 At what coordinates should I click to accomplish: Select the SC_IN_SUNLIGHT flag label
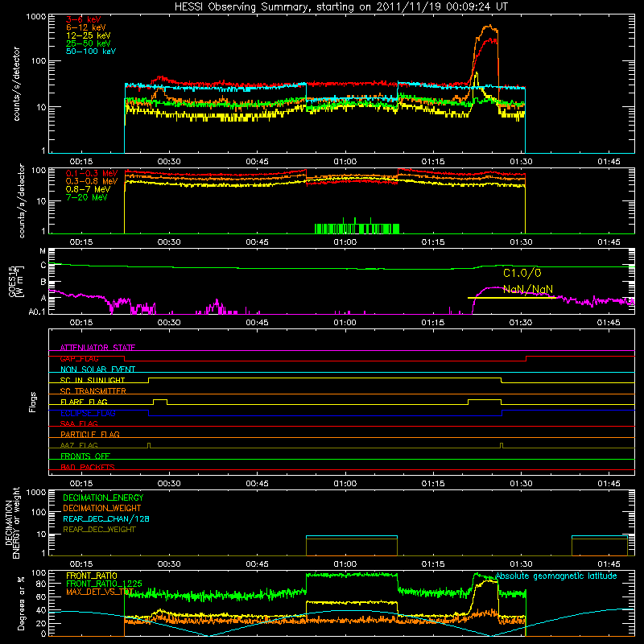[x=93, y=380]
